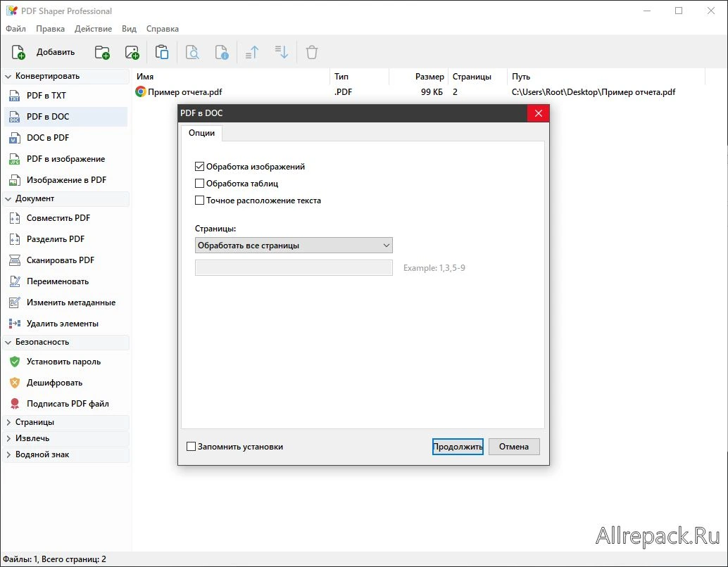Sort by Тип column header
This screenshot has width=728, height=567.
pos(360,77)
